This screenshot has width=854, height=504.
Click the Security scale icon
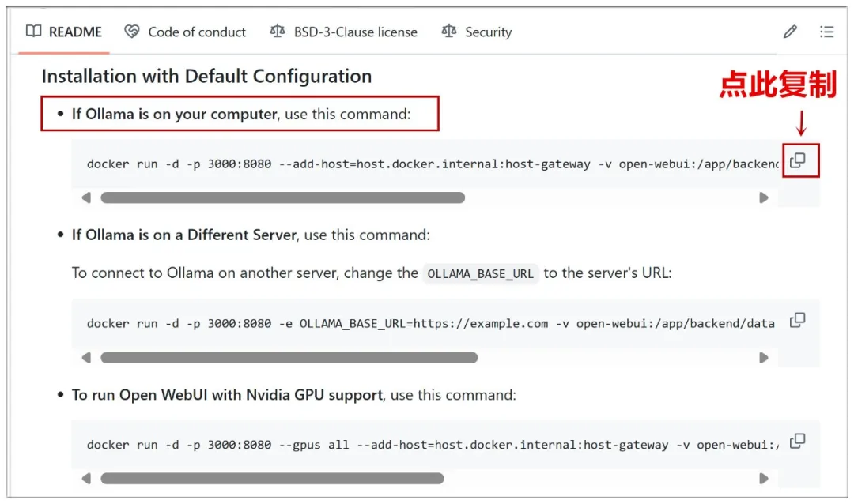(449, 32)
